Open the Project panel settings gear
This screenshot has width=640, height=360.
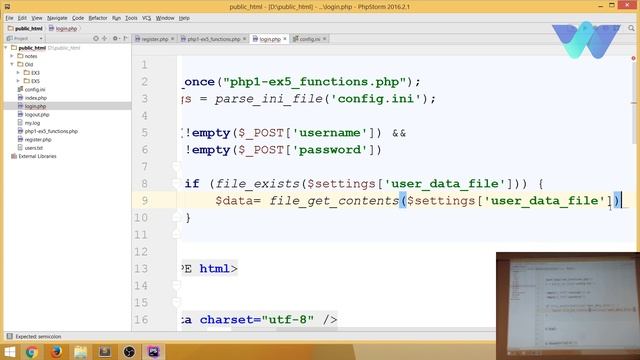click(x=115, y=38)
